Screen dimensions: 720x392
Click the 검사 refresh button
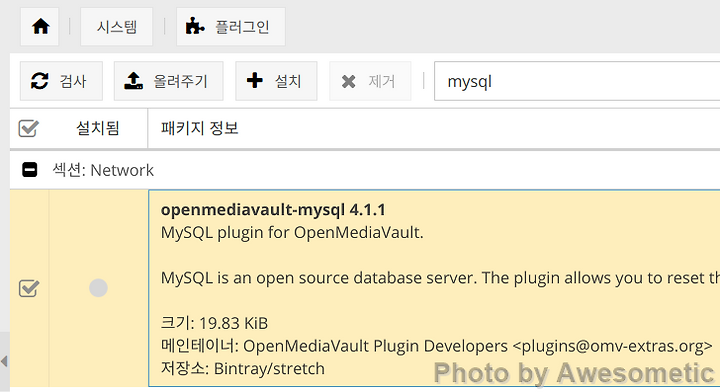[x=61, y=81]
